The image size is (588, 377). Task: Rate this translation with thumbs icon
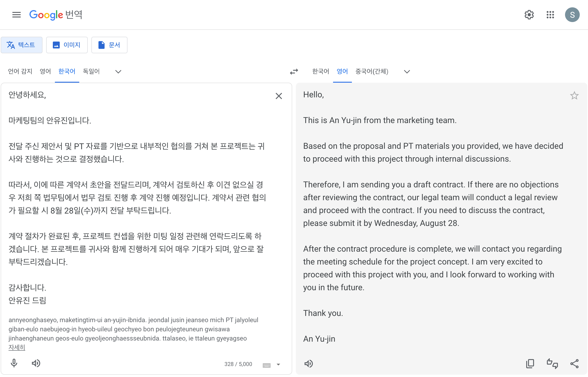click(552, 364)
